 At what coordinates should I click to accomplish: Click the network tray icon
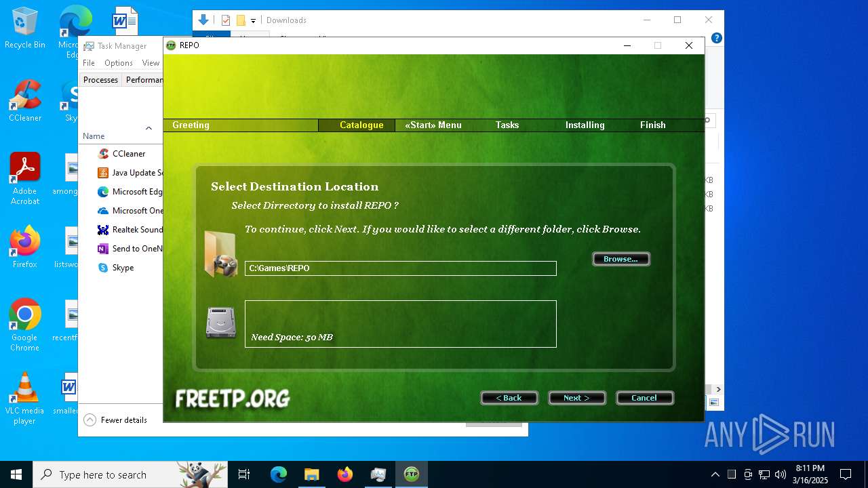coord(764,474)
